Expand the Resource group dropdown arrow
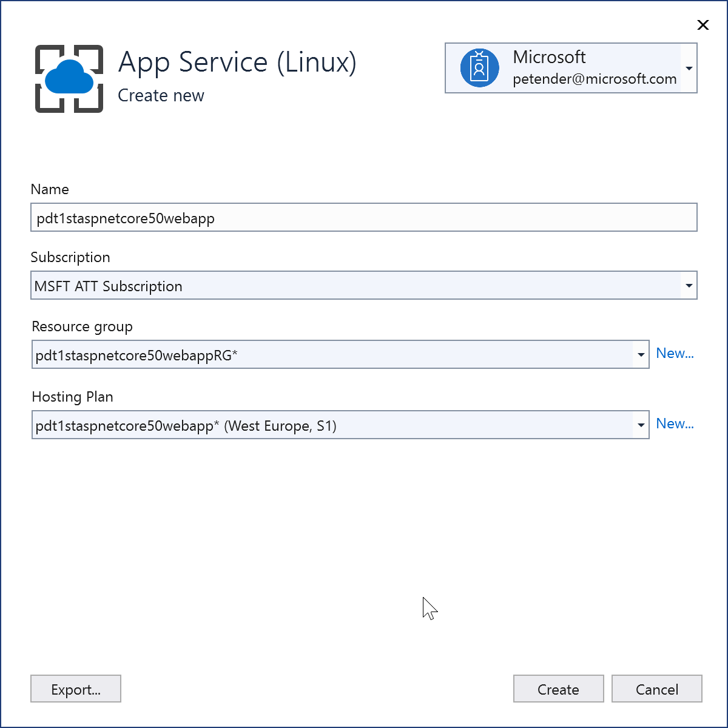The width and height of the screenshot is (728, 728). coord(641,354)
